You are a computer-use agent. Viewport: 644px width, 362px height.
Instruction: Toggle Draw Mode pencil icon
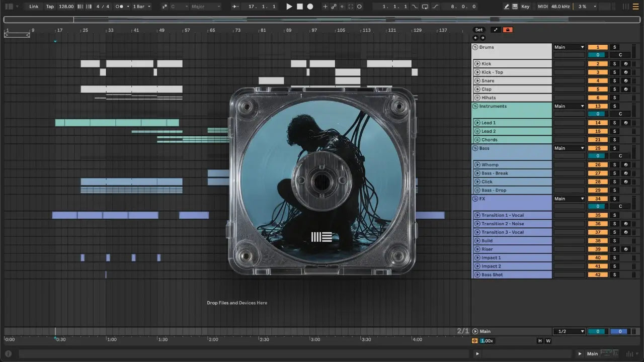coord(507,7)
